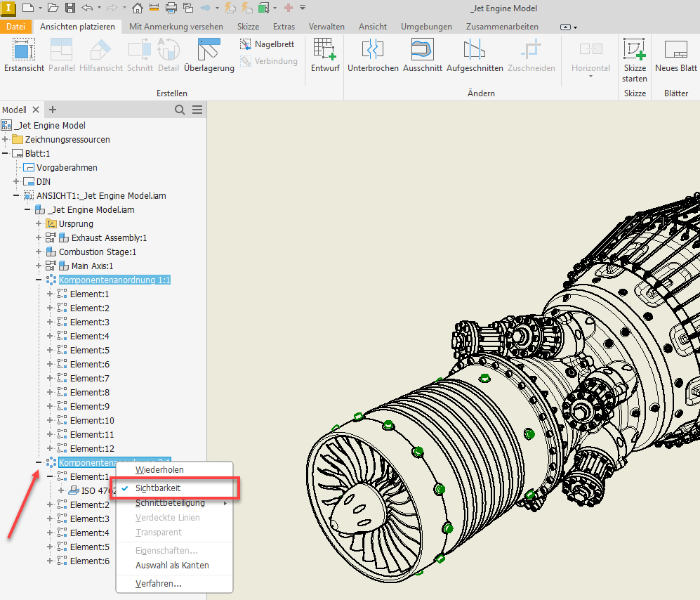Switch to the Mit Anmerkung versehen tab
700x600 pixels.
(176, 27)
